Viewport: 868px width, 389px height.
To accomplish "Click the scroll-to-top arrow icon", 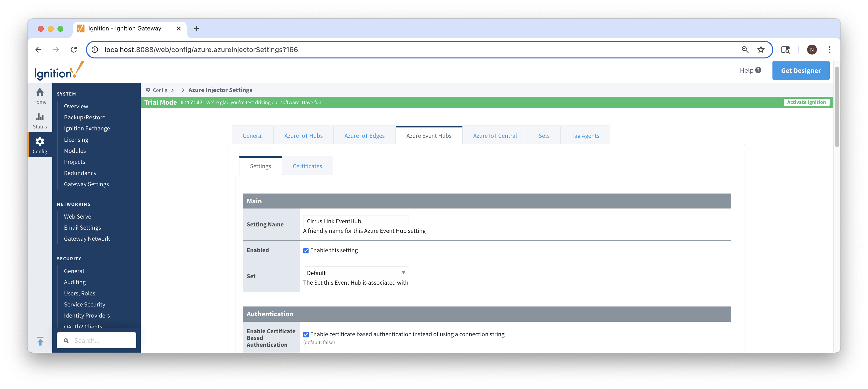I will pos(40,341).
